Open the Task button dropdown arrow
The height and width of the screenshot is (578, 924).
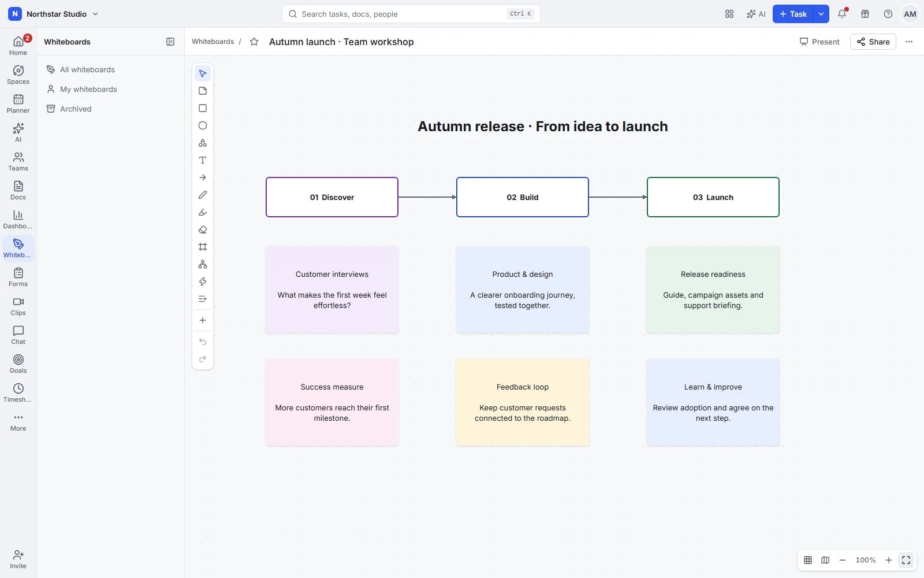pyautogui.click(x=821, y=14)
